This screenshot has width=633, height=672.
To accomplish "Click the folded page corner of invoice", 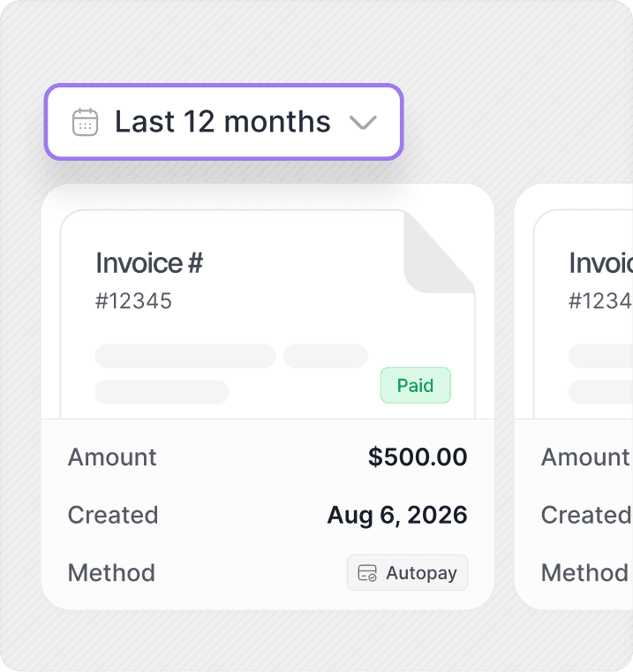I will click(439, 252).
